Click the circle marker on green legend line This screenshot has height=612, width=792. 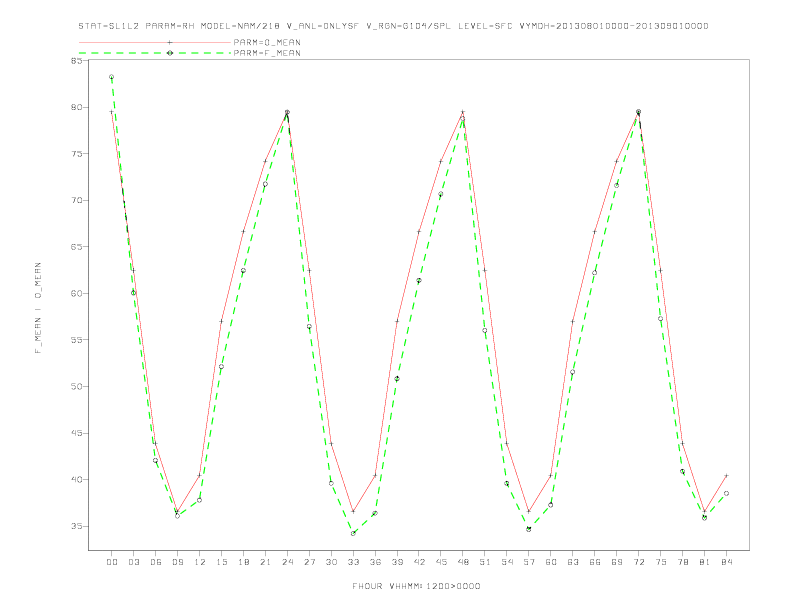pyautogui.click(x=170, y=53)
